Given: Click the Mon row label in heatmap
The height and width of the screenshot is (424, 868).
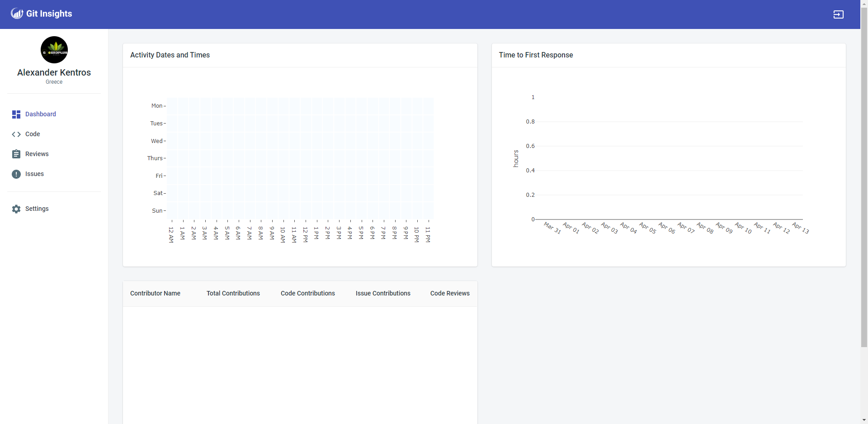Looking at the screenshot, I should pos(157,106).
